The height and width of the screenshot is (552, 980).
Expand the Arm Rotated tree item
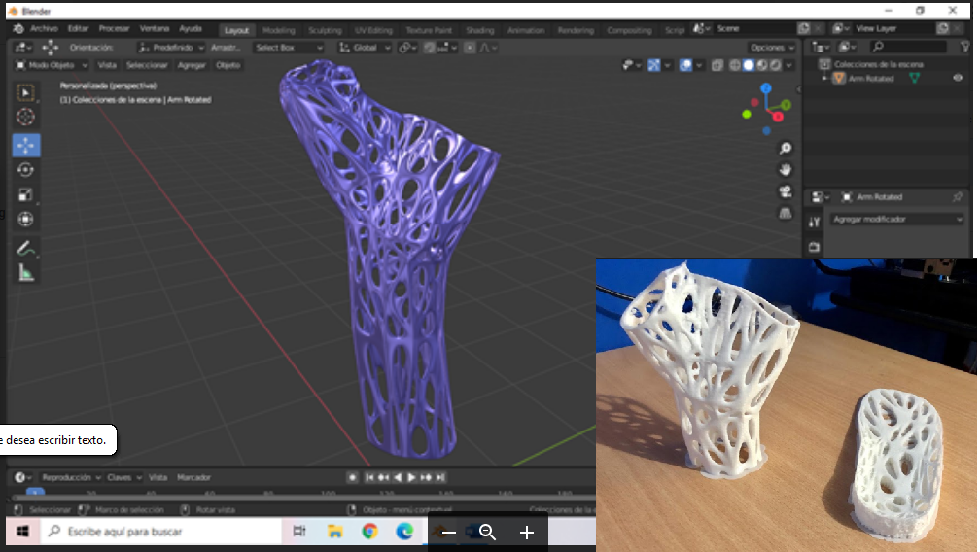pos(825,79)
